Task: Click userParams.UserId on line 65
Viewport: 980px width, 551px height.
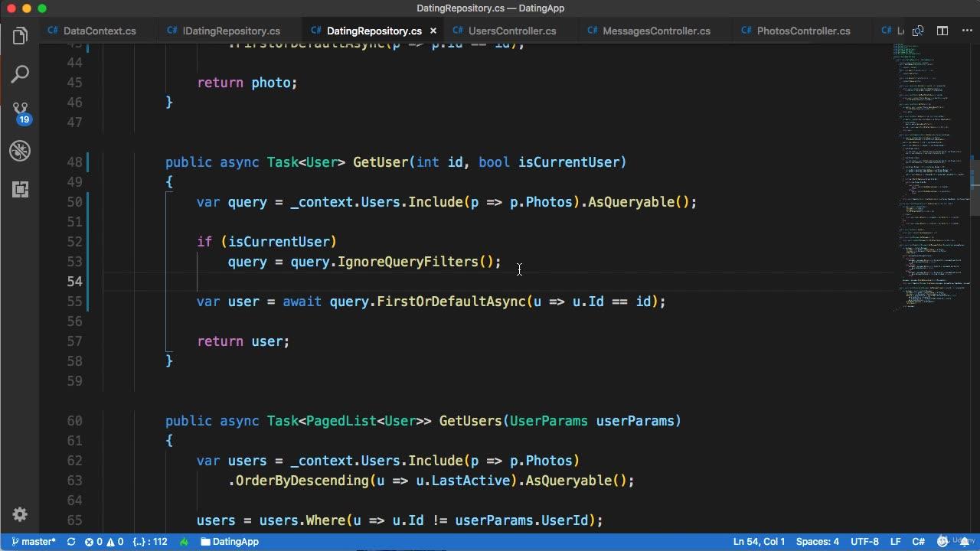Action: tap(521, 520)
